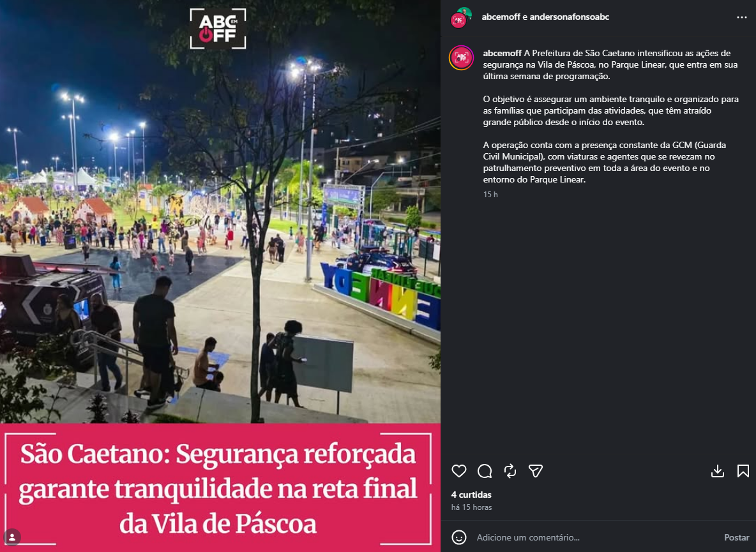The height and width of the screenshot is (552, 756).
Task: Repost using the circular arrows icon
Action: 510,470
